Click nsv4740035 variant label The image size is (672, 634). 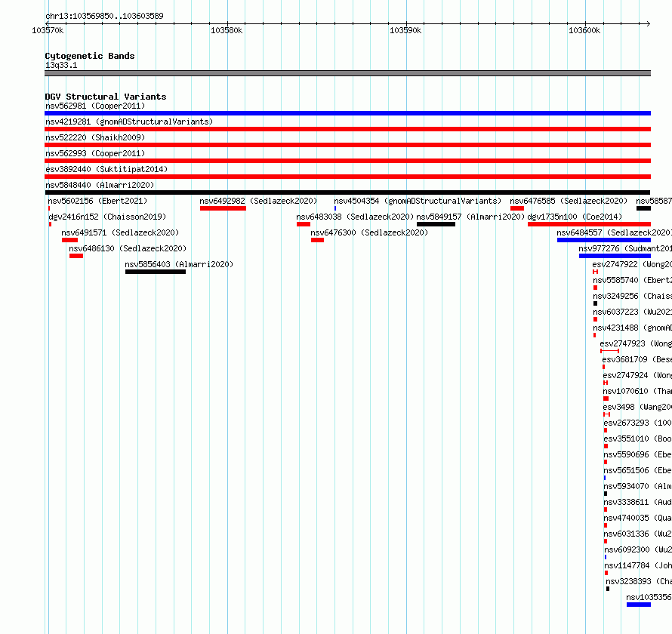pos(638,518)
